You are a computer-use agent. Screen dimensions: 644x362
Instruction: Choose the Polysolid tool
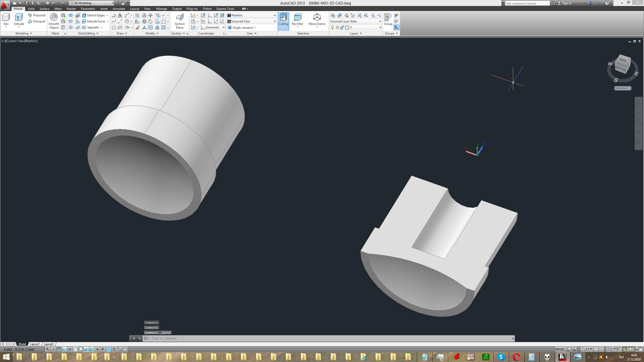pyautogui.click(x=37, y=16)
